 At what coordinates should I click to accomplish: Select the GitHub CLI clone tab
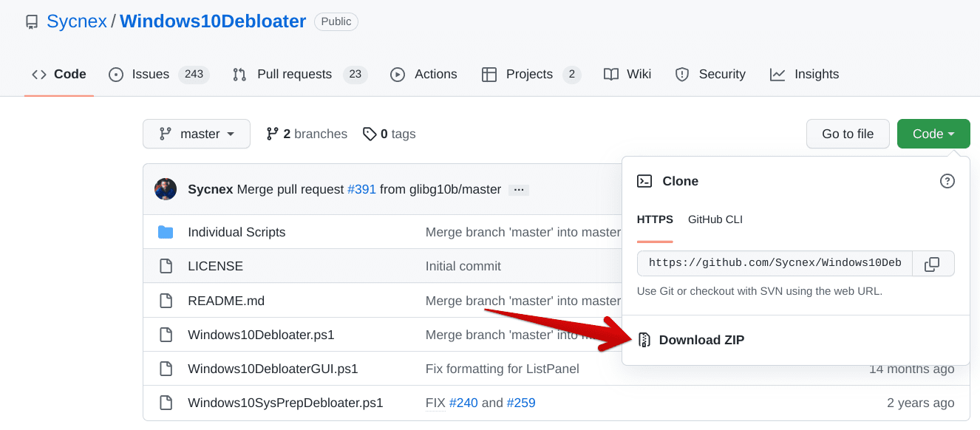(x=715, y=219)
